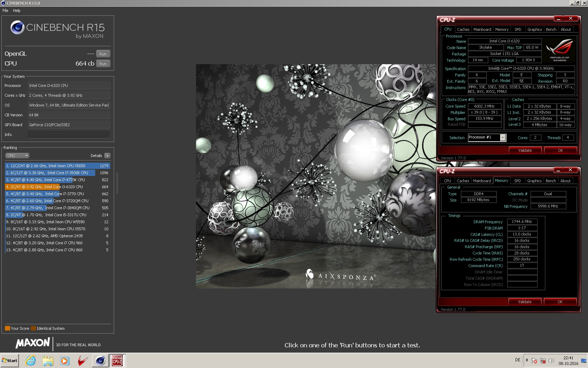Click the DE language indicator
Image resolution: width=588 pixels, height=368 pixels.
pos(518,360)
